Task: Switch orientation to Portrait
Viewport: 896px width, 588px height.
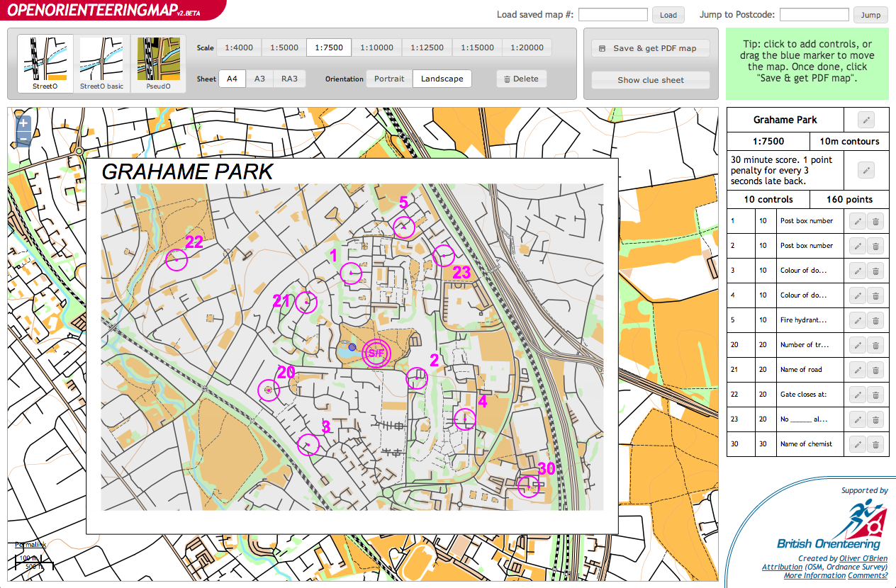Action: [388, 79]
